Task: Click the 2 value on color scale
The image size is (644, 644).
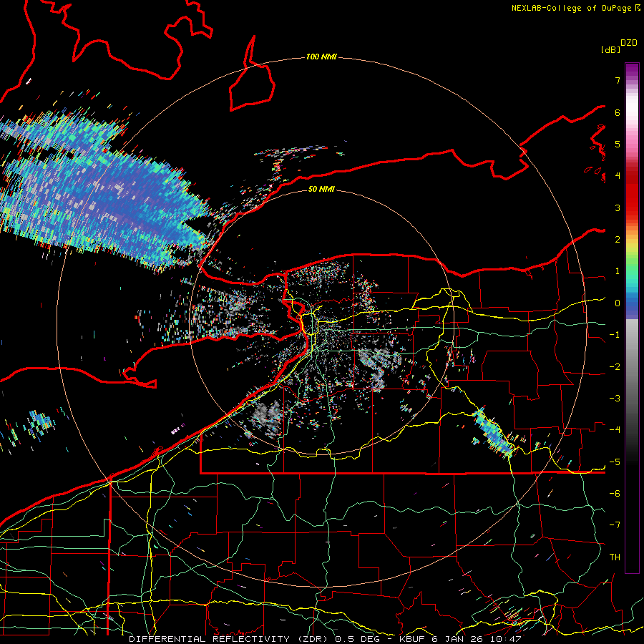Action: click(x=618, y=240)
